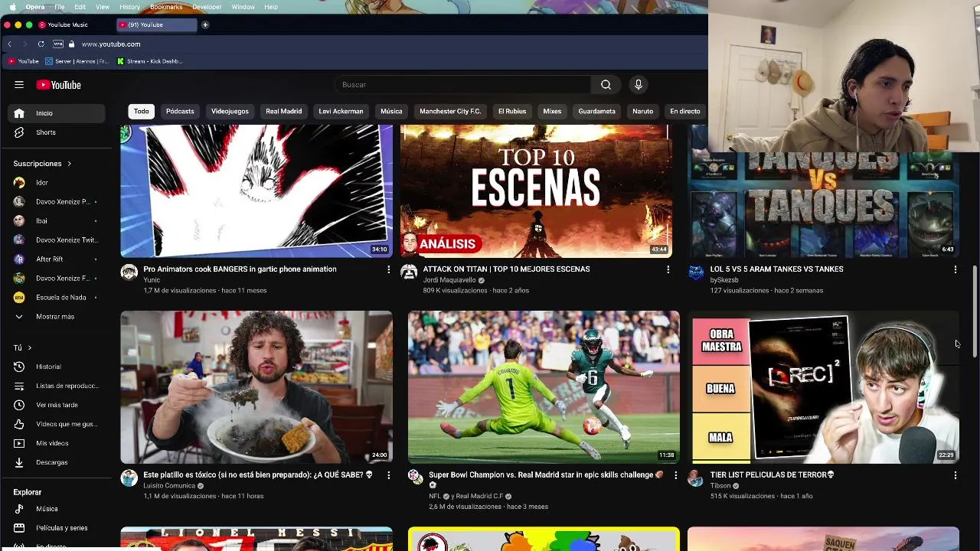Screen dimensions: 980x551
Task: Switch to YouTube Music browser tab
Action: 73,24
